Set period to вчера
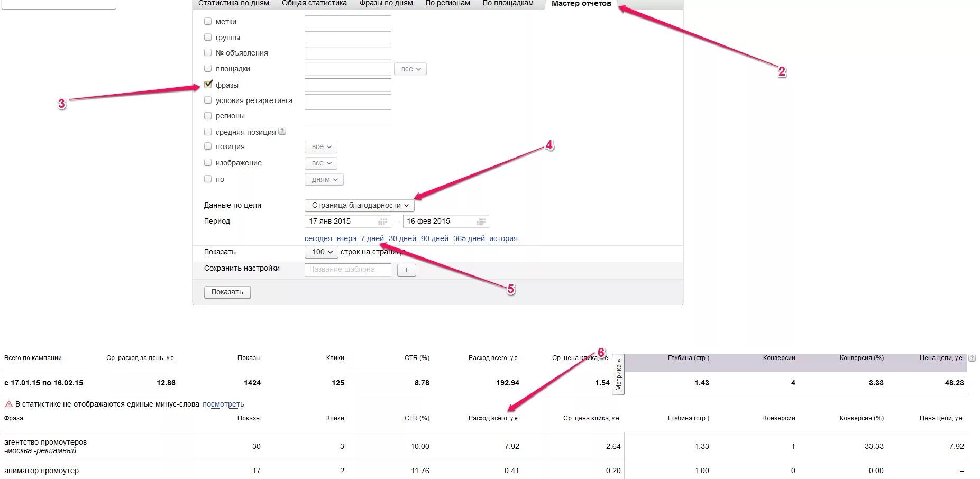Viewport: 980px width, 479px height. coord(346,238)
